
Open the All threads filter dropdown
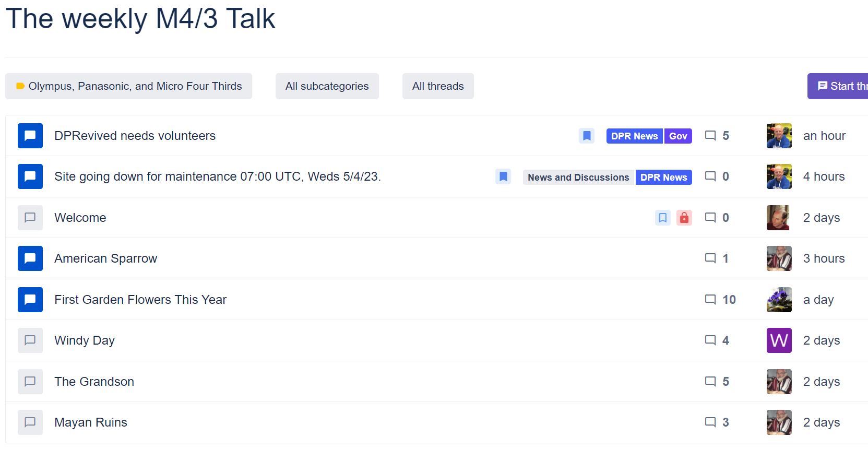coord(437,86)
